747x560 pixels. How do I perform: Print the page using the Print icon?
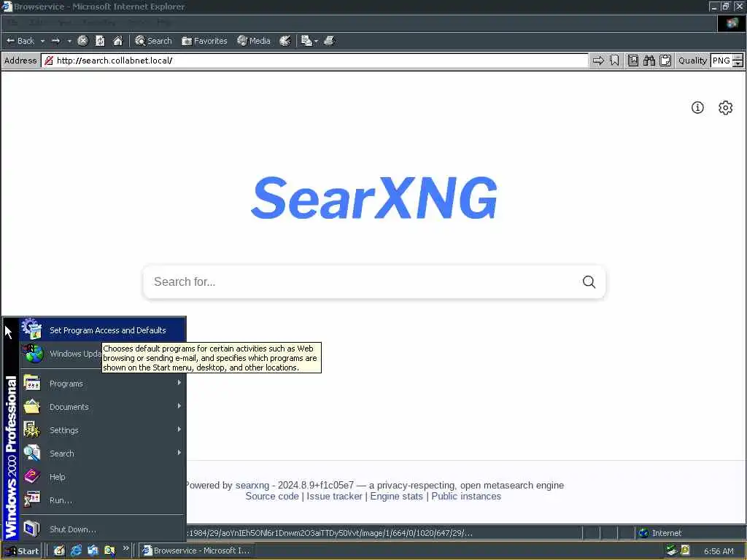(329, 41)
